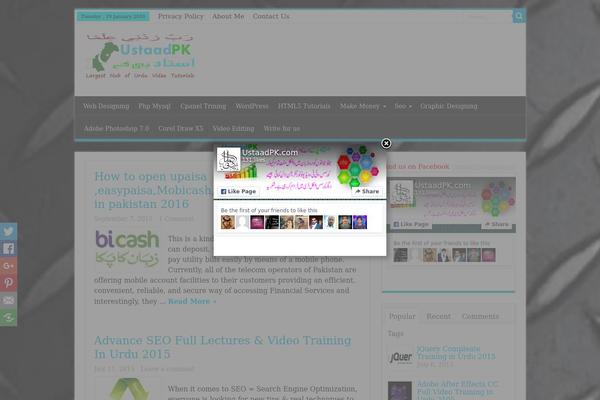
Task: Open Cpanel Trining menu item
Action: point(203,106)
